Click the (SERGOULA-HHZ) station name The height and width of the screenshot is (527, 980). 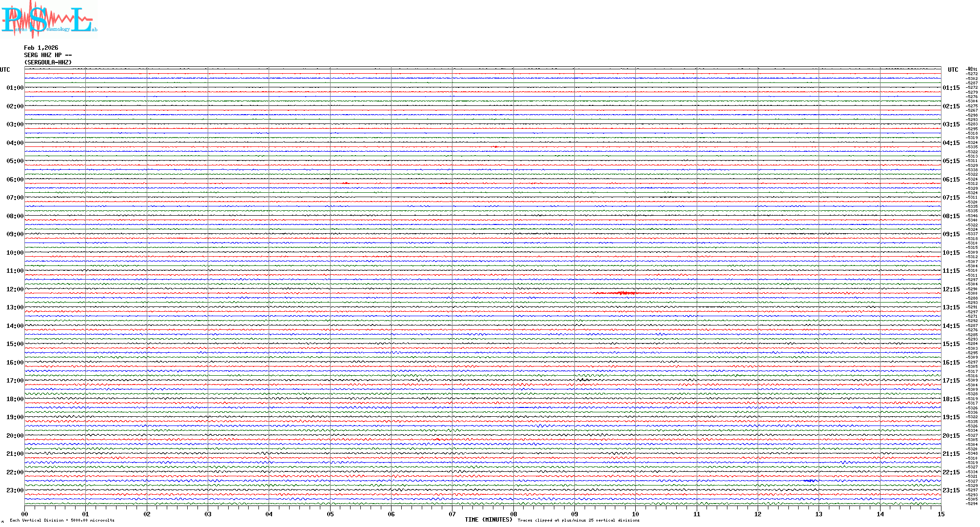(48, 62)
